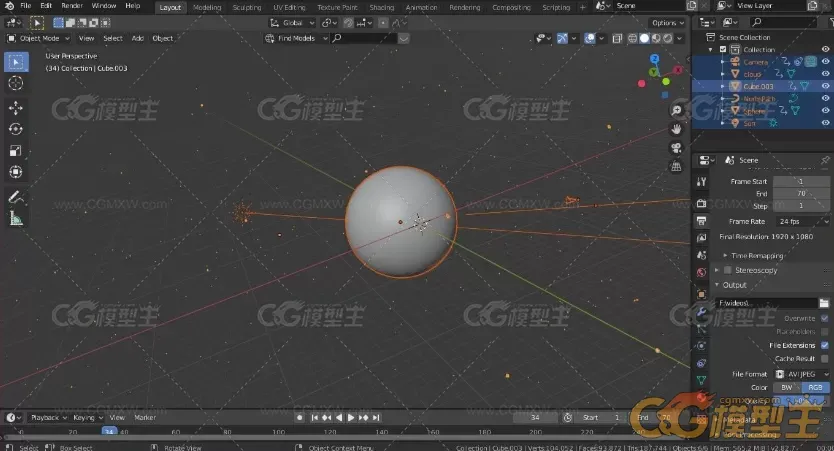This screenshot has height=451, width=834.
Task: Hide Cube.003 in the outliner
Action: coord(825,86)
